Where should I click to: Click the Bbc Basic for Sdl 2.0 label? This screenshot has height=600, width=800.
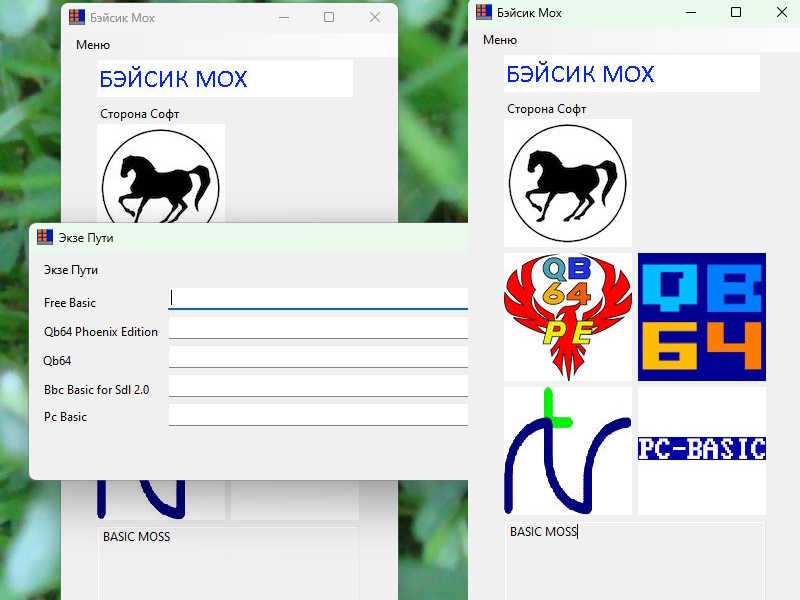pos(96,390)
